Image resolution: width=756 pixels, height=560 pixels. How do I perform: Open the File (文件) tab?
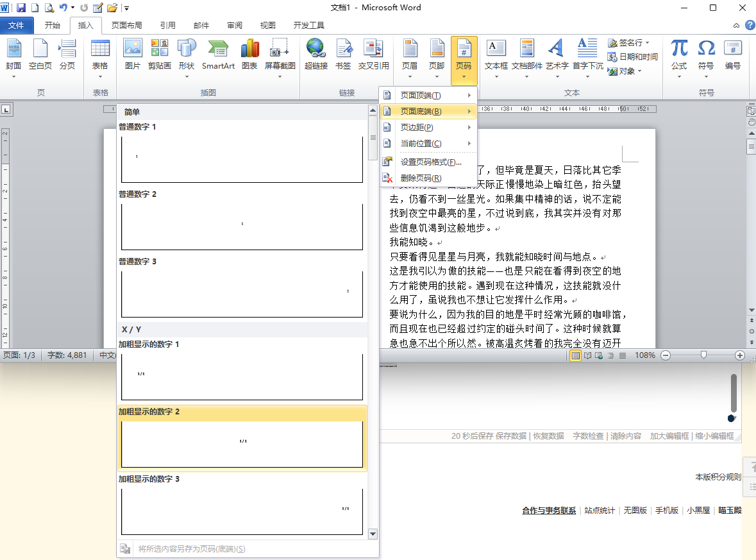17,26
